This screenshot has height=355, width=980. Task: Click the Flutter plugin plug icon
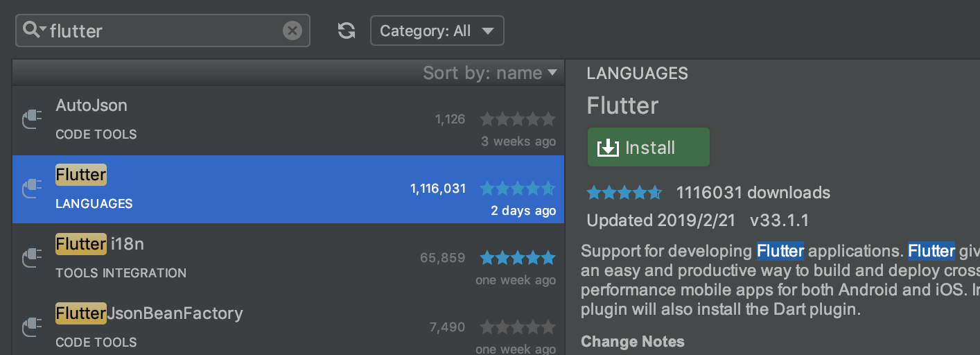coord(31,189)
